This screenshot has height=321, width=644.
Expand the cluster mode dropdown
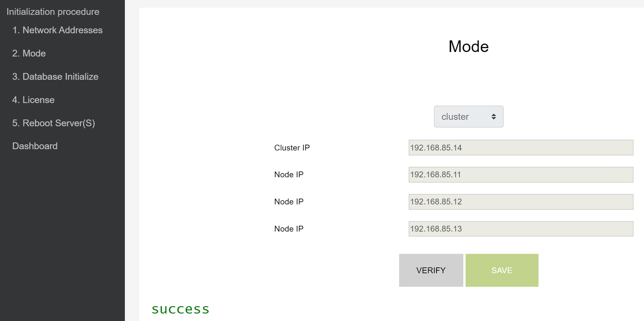click(468, 117)
